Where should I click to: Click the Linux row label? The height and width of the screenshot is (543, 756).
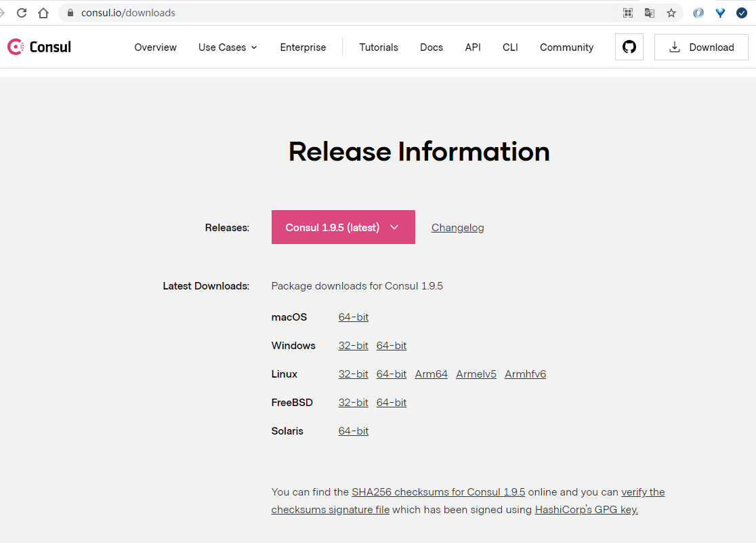[284, 374]
